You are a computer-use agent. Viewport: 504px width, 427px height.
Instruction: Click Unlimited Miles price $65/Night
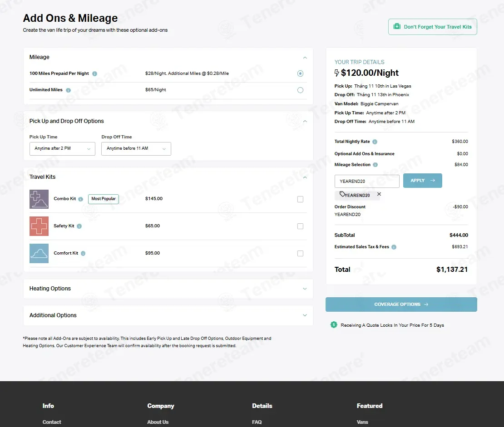coord(156,90)
